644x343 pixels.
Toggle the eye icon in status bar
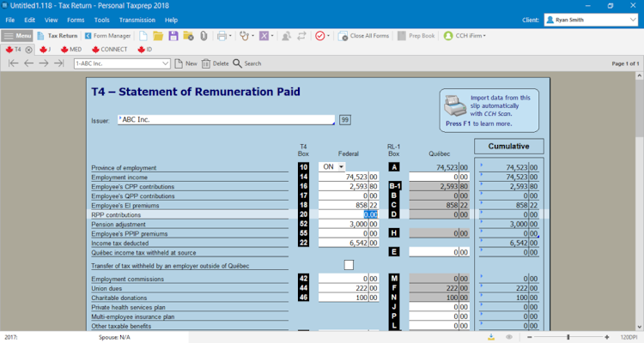(x=509, y=337)
